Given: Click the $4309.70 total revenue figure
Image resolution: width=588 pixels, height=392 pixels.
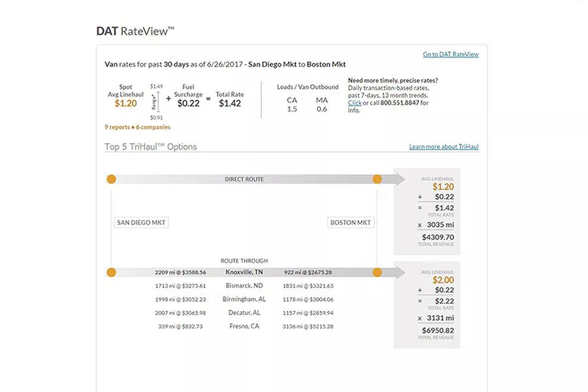Looking at the screenshot, I should click(x=438, y=237).
